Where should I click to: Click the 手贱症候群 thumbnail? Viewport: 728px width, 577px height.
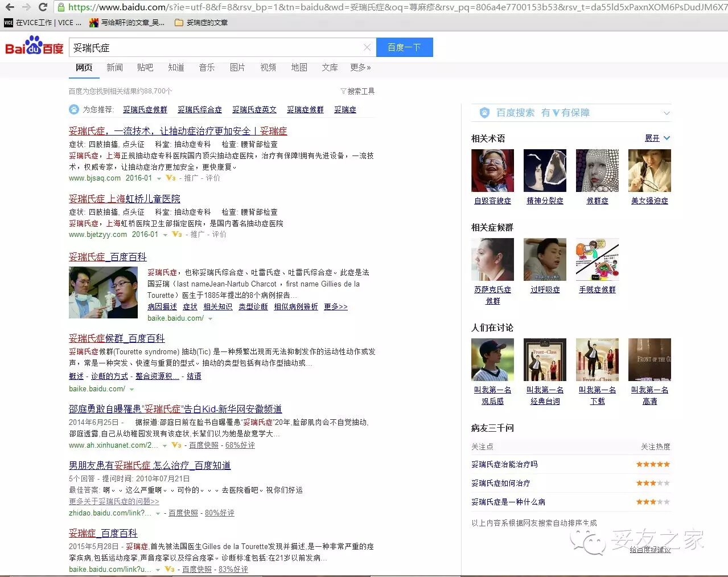pos(598,259)
